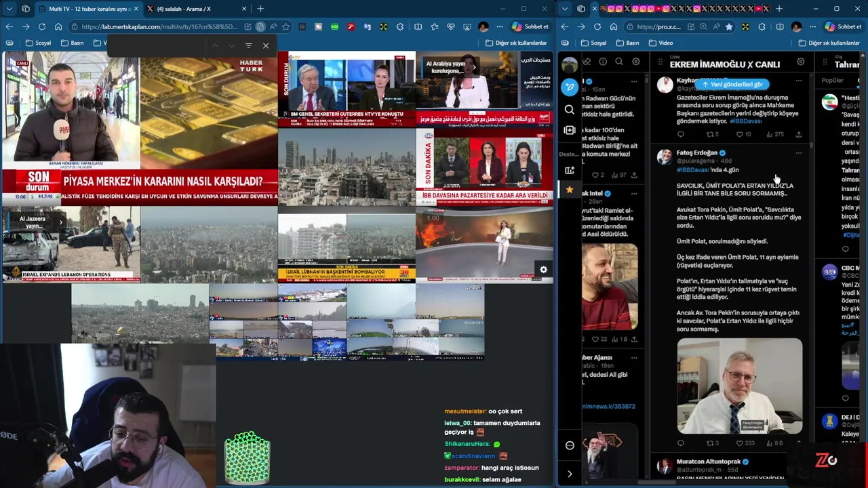Open more options on Fatoş Erdoğan's tweet

798,153
